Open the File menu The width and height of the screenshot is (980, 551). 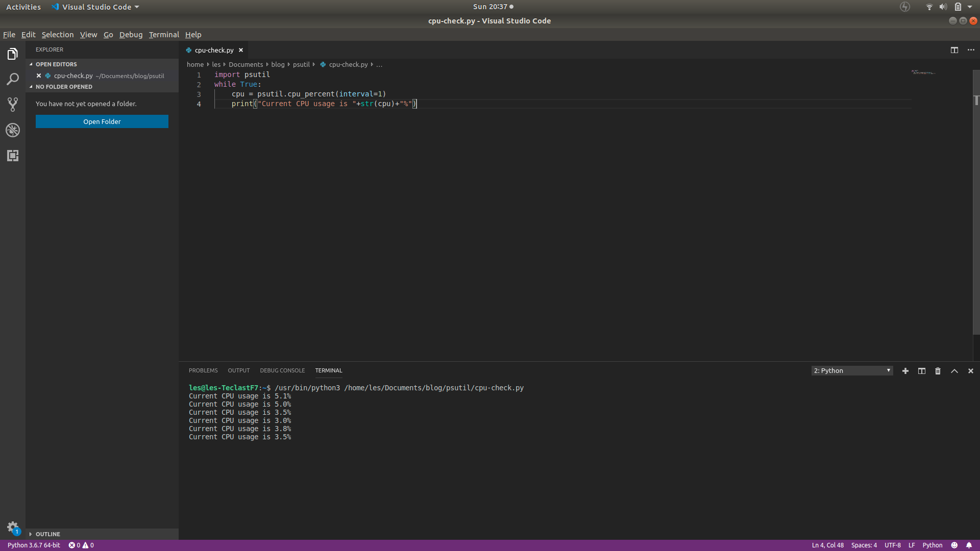9,35
